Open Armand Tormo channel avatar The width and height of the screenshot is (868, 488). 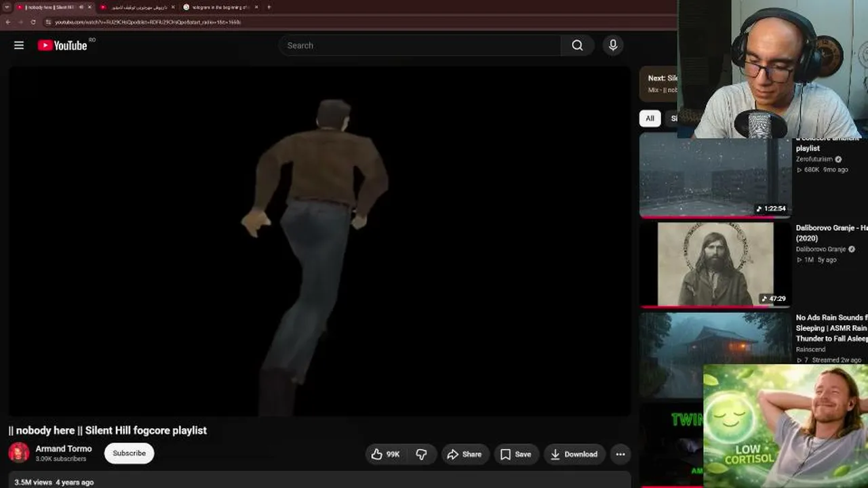pyautogui.click(x=19, y=453)
